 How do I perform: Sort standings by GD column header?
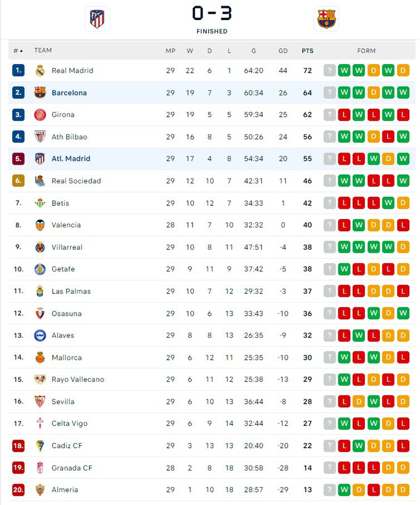(x=283, y=51)
